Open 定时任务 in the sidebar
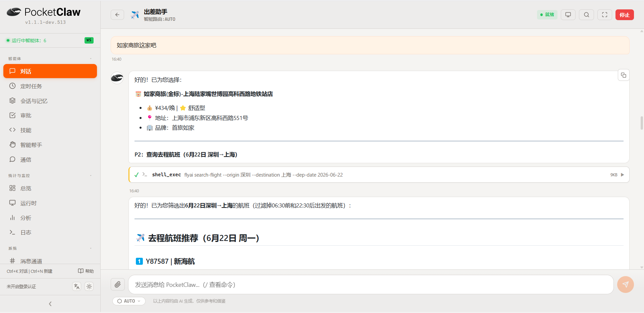This screenshot has width=644, height=313. 50,86
